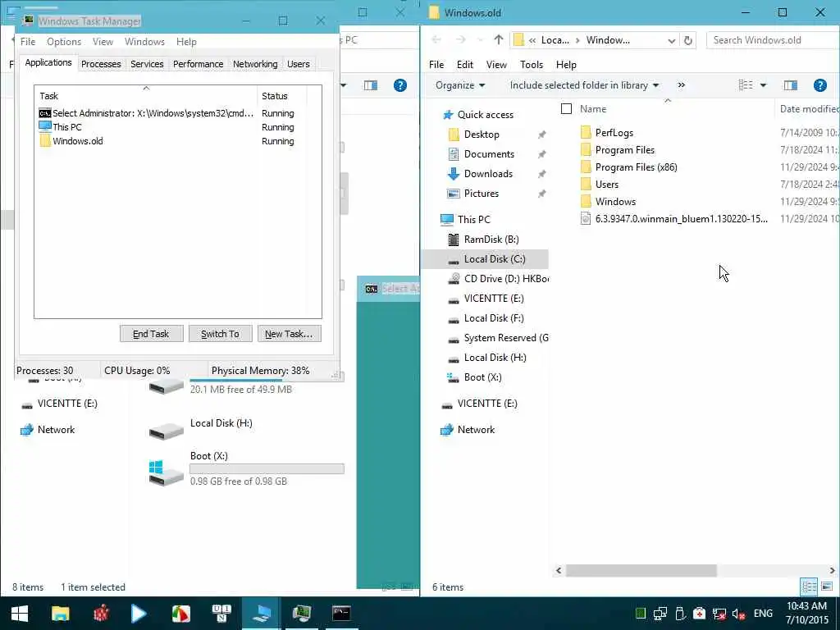Screen dimensions: 840x630
Task: Switch to command prompt taskbar button
Action: [x=341, y=614]
